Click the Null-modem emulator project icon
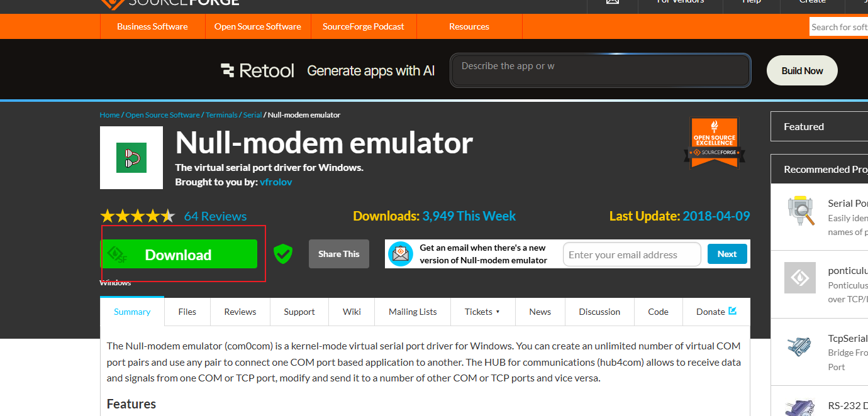The image size is (868, 416). pyautogui.click(x=131, y=158)
